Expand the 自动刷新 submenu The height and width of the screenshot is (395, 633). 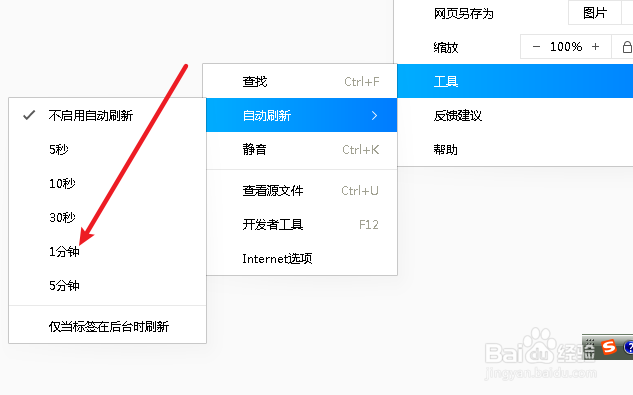pyautogui.click(x=302, y=115)
